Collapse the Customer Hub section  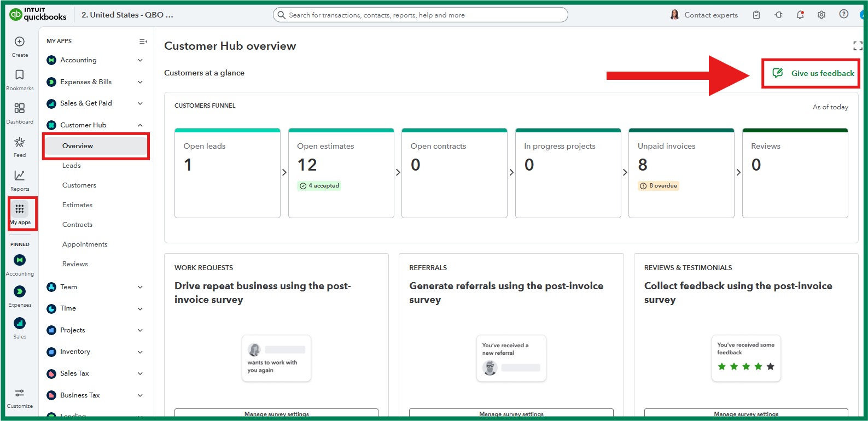point(96,125)
